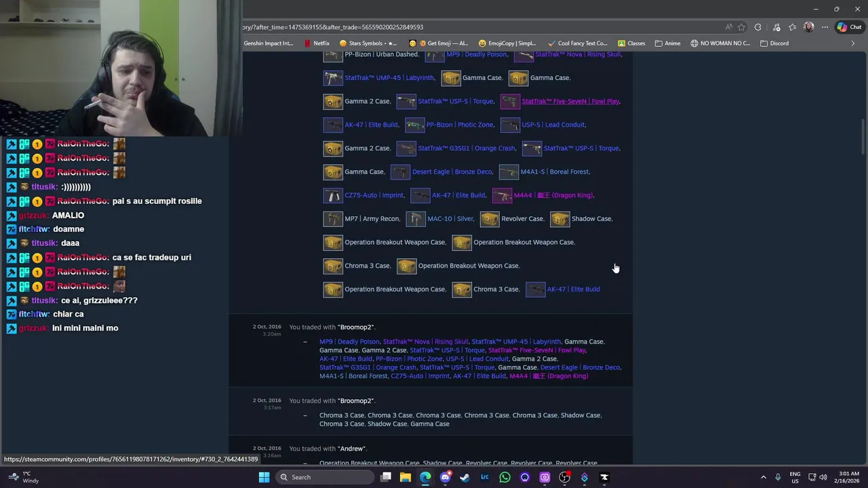This screenshot has height=488, width=868.
Task: Open OBS Studio from taskbar
Action: (564, 477)
